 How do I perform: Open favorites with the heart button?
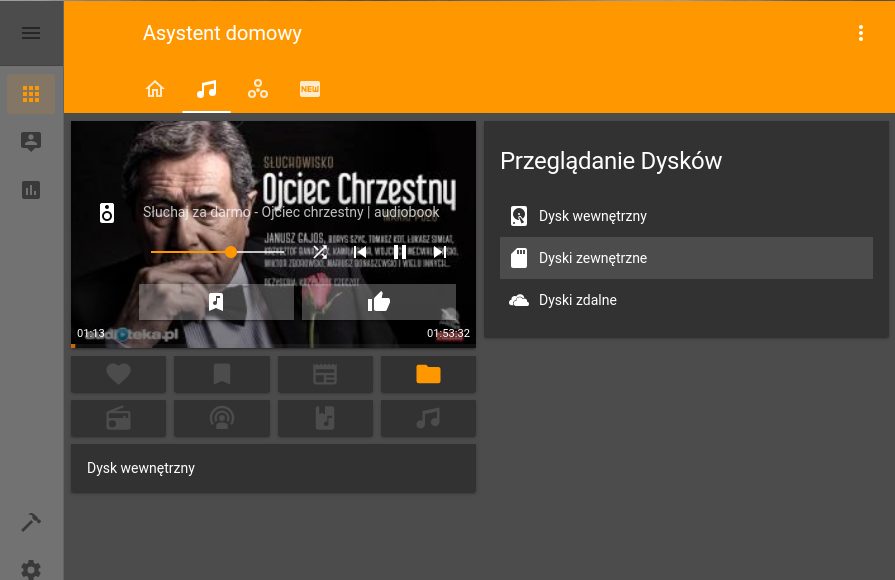pyautogui.click(x=119, y=374)
